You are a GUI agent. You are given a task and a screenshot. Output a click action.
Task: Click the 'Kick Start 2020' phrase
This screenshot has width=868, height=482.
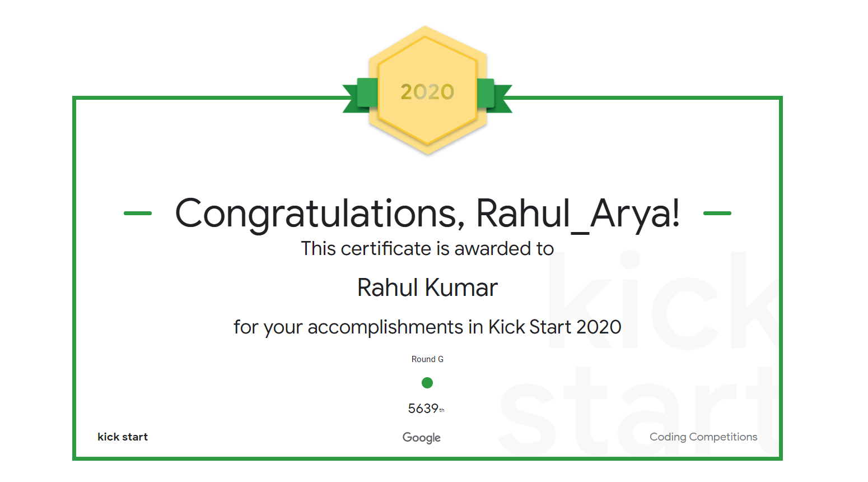tap(554, 327)
